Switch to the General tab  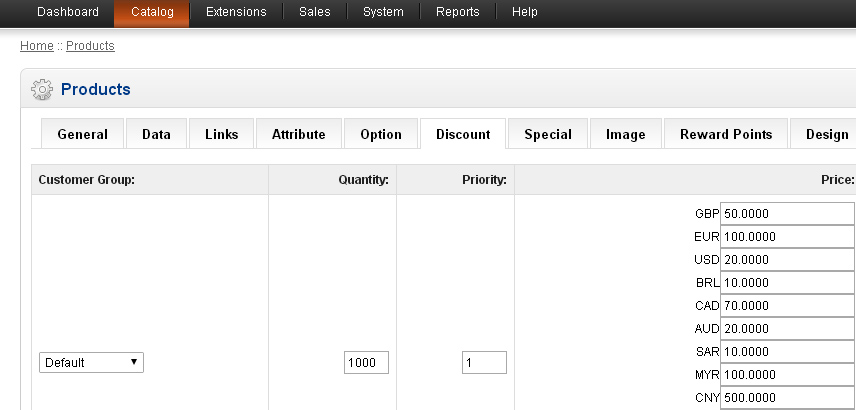[x=82, y=134]
